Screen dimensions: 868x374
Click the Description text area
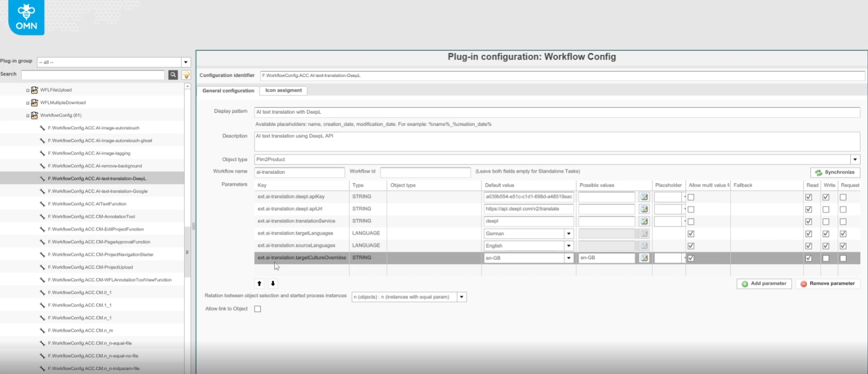557,141
